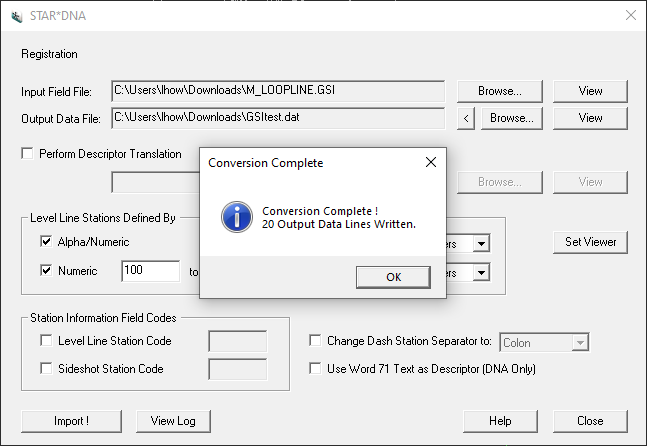Open the lower dropdown in the Numeric row
The width and height of the screenshot is (647, 446).
[481, 272]
